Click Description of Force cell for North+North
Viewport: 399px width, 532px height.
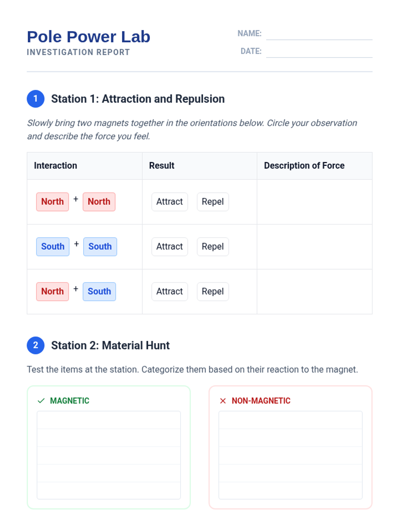[x=314, y=202]
